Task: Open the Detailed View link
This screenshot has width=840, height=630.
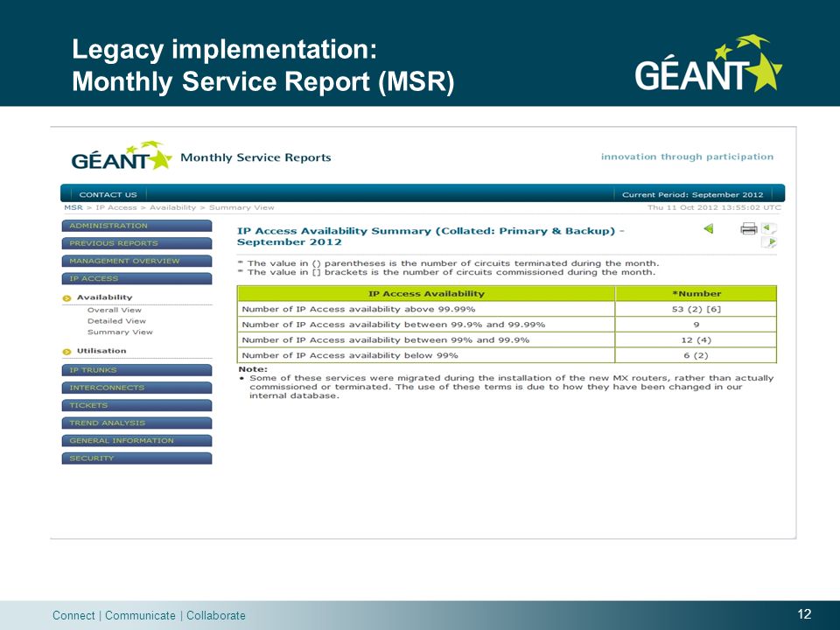Action: click(x=116, y=321)
